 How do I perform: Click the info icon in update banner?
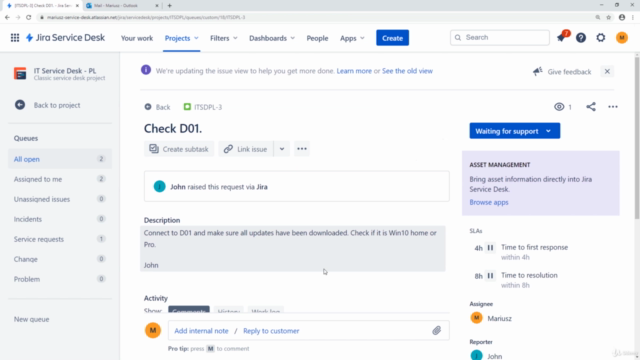click(146, 70)
